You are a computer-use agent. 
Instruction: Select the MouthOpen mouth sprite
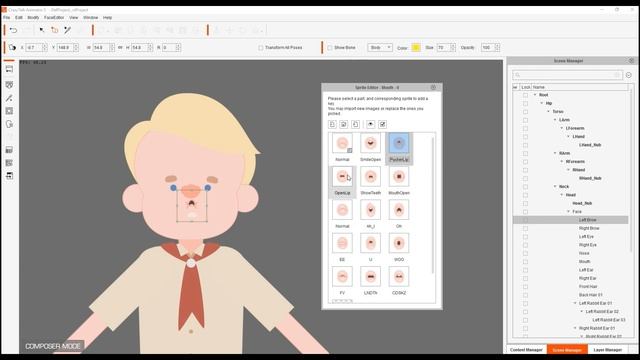[399, 177]
